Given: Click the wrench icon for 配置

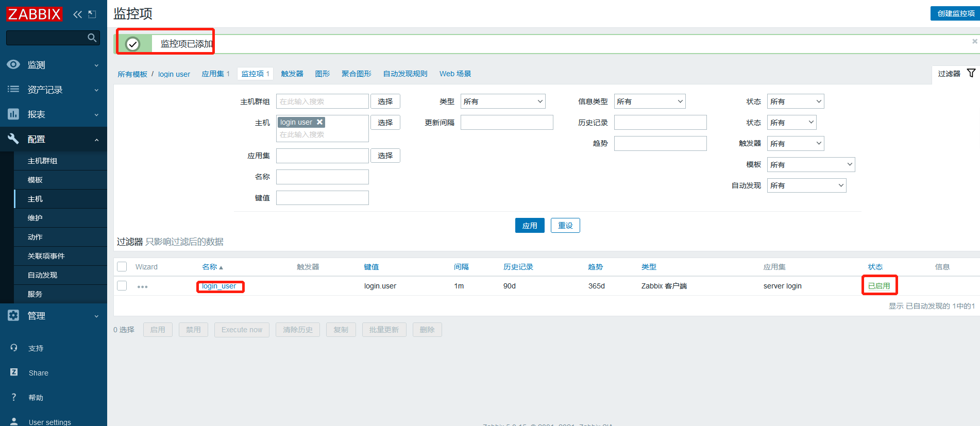Looking at the screenshot, I should (13, 139).
